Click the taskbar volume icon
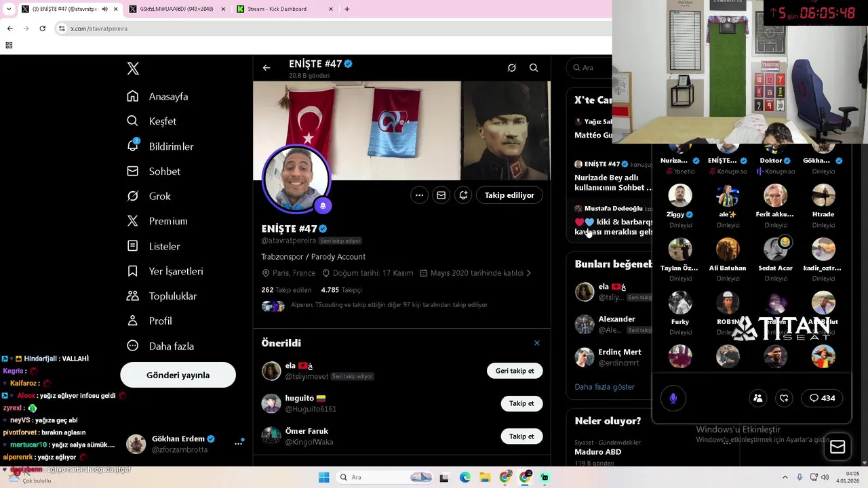This screenshot has width=868, height=488. (825, 477)
